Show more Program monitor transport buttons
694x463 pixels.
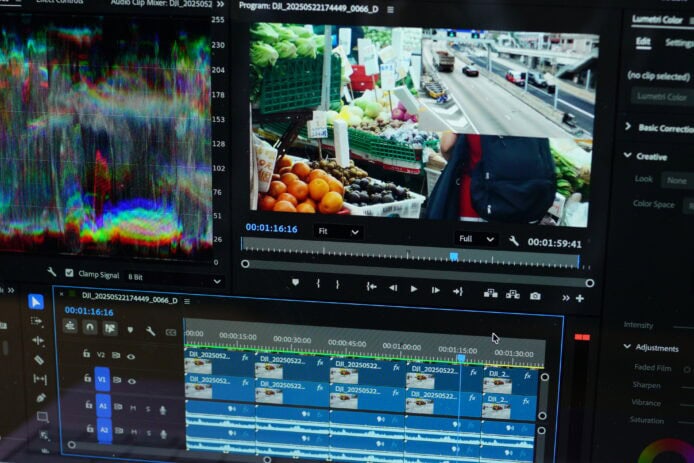[566, 298]
